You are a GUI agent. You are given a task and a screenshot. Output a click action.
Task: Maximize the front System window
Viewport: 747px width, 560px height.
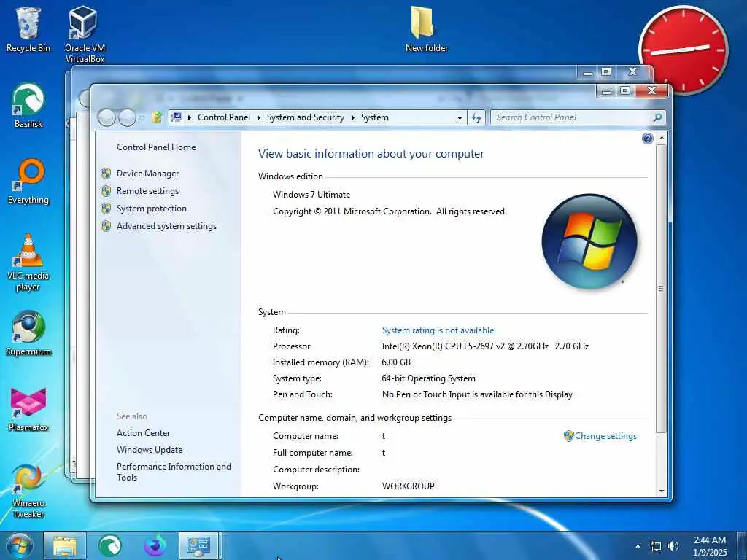click(625, 90)
